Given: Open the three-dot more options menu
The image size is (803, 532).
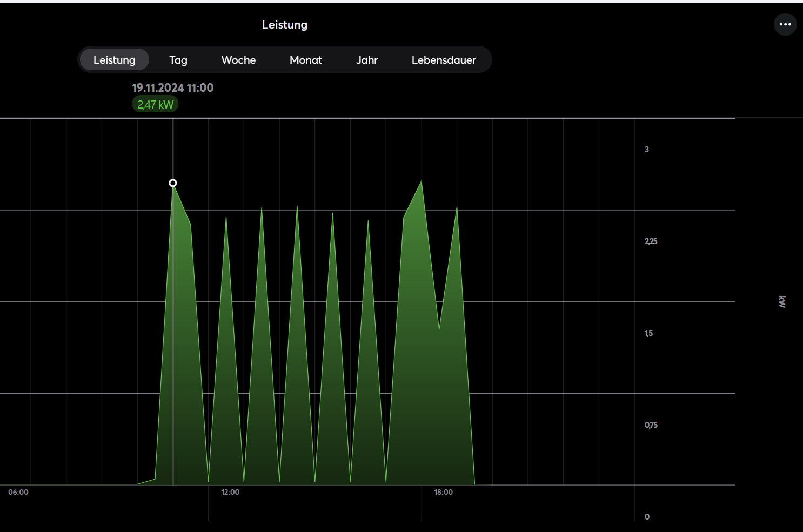Looking at the screenshot, I should click(x=785, y=24).
